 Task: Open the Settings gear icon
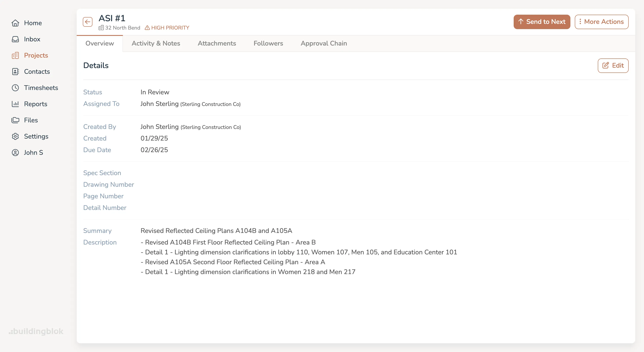pos(15,136)
